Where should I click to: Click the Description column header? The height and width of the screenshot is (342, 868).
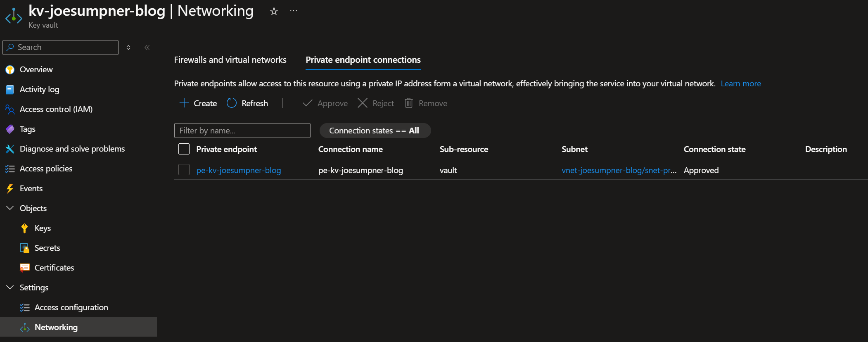[826, 149]
